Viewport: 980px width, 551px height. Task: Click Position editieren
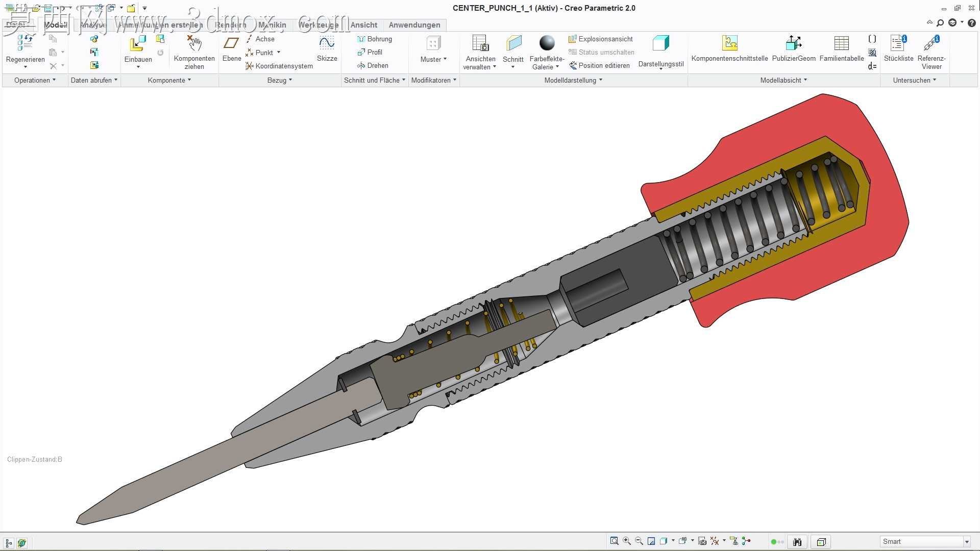(600, 65)
